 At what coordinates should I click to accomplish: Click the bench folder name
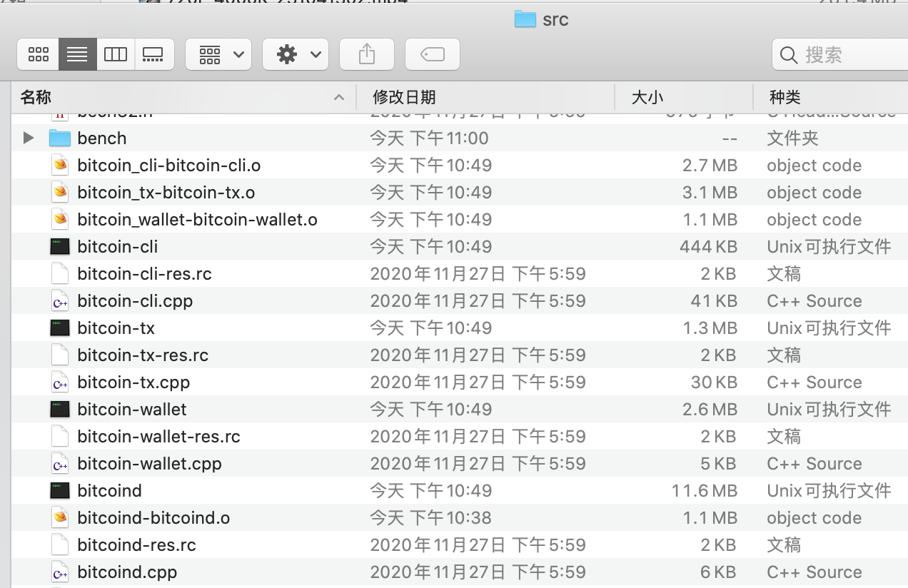[x=102, y=138]
